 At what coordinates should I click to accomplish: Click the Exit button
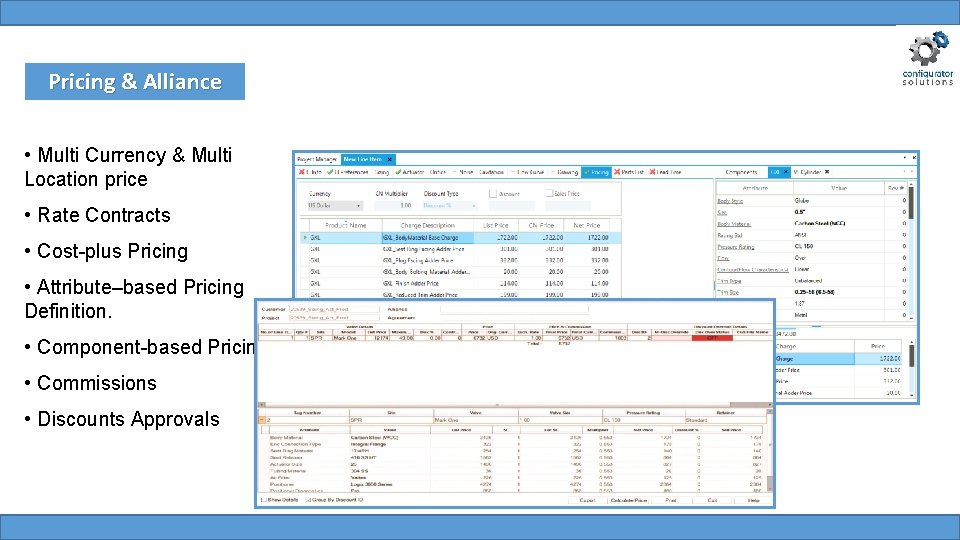point(712,500)
